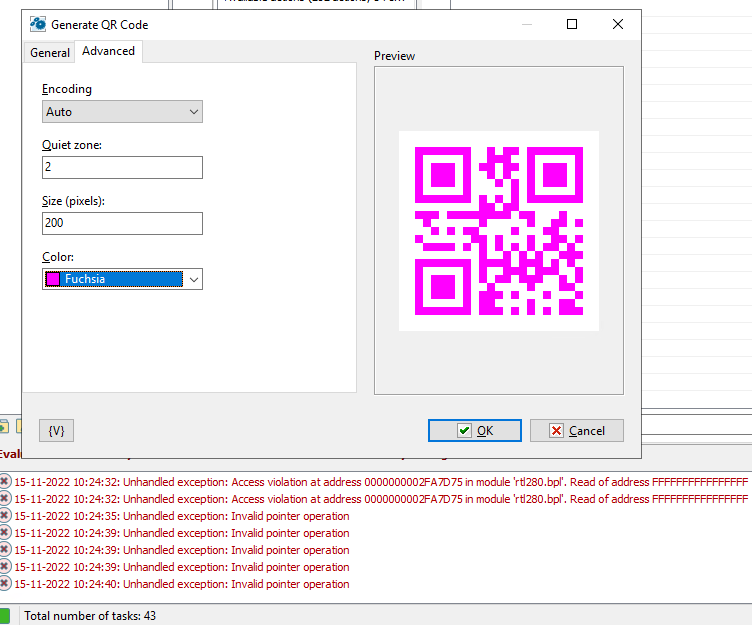Image resolution: width=752 pixels, height=625 pixels.
Task: Click error icon beside the 10:24:40 log entry
Action: click(4, 584)
